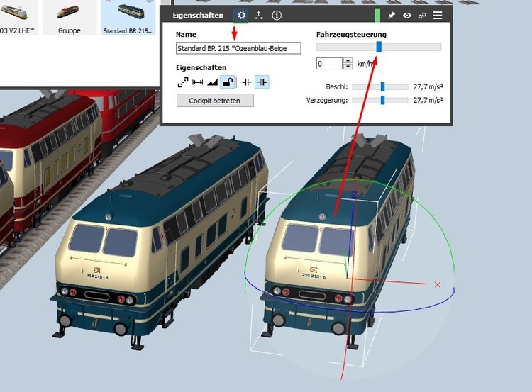Decrease speed with the down spinner arrow
Screen dimensions: 532x392
pyautogui.click(x=348, y=67)
